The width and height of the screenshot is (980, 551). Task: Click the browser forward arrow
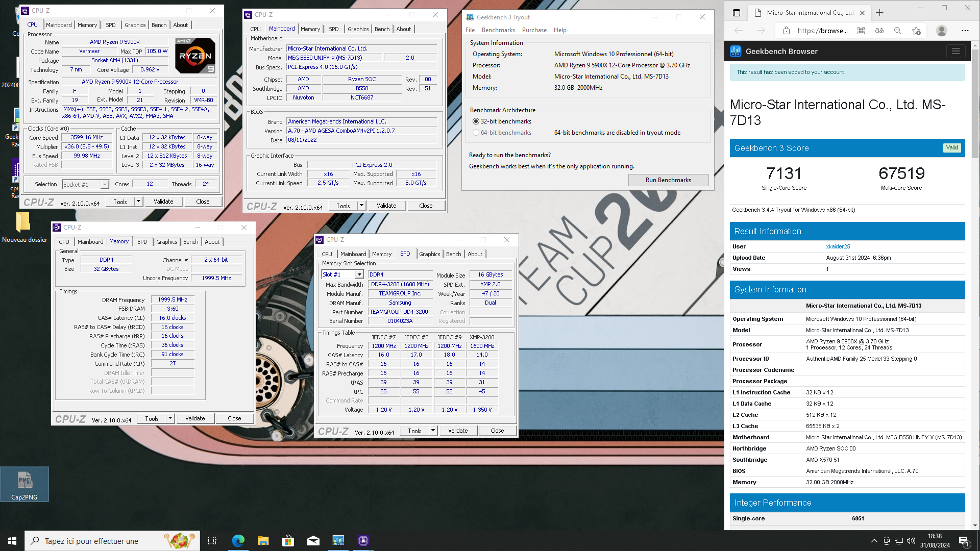[x=761, y=31]
